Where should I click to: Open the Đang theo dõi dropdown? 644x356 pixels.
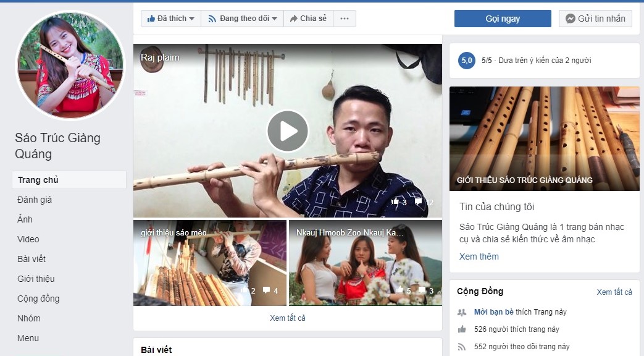click(x=242, y=19)
